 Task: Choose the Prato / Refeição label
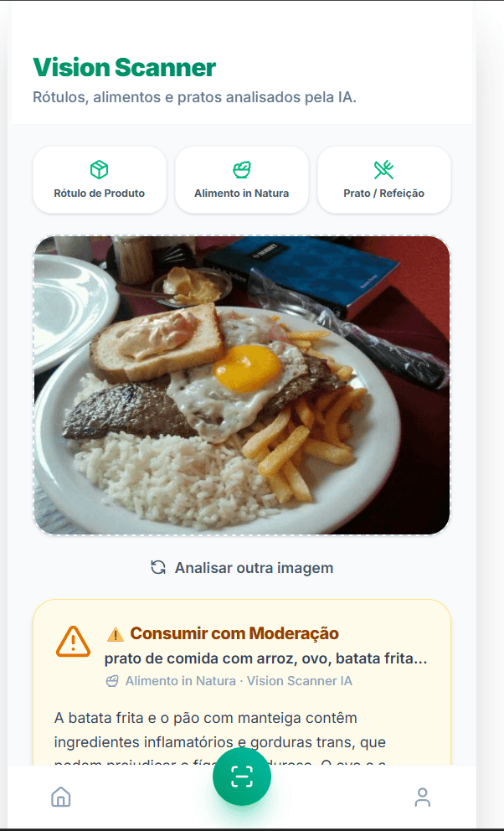click(383, 194)
